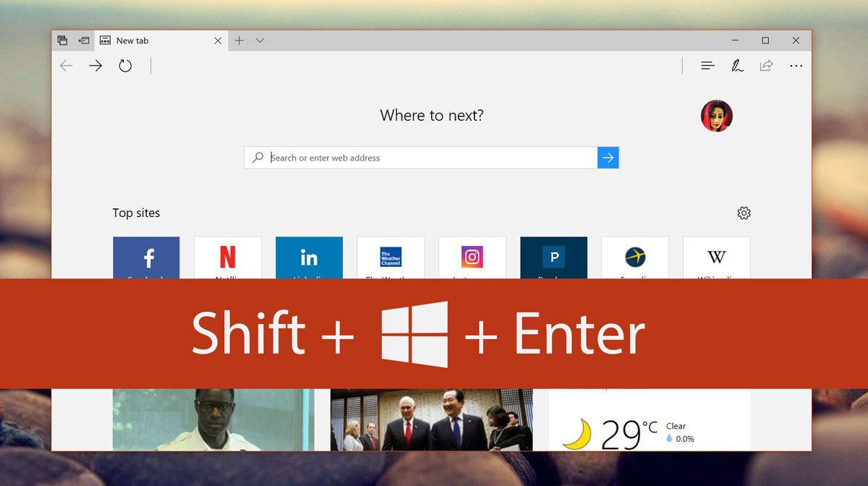Click the Share icon in the toolbar
The height and width of the screenshot is (486, 868).
pyautogui.click(x=766, y=66)
